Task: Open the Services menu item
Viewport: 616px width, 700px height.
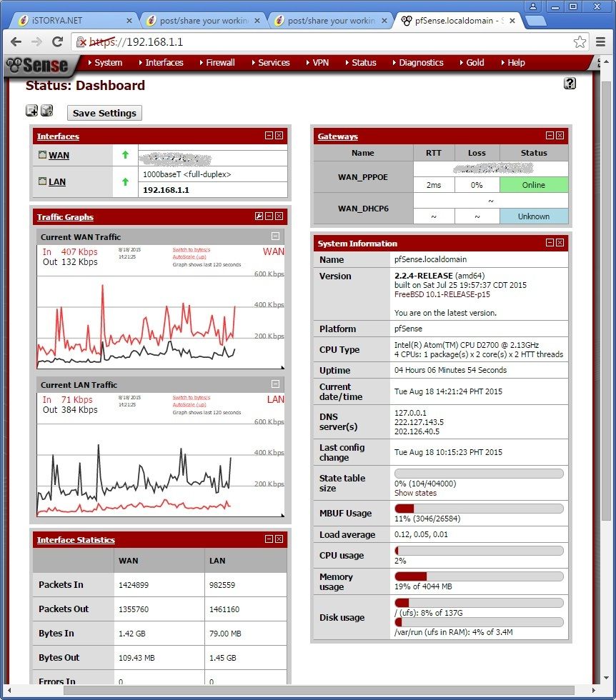Action: coord(274,63)
